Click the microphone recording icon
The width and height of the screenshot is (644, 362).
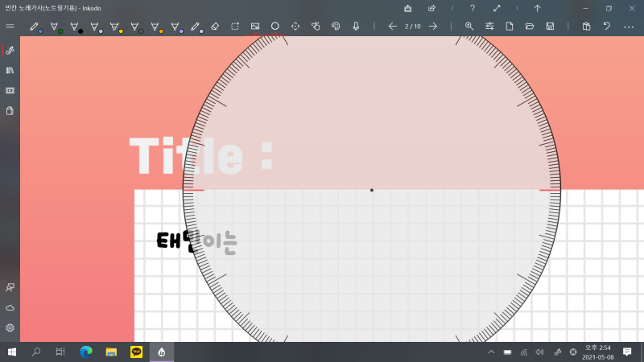(356, 27)
